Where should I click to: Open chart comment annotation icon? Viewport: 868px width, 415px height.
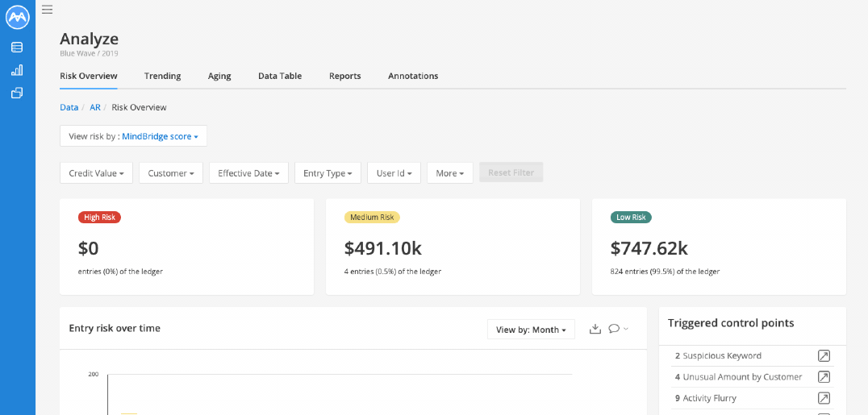tap(613, 329)
